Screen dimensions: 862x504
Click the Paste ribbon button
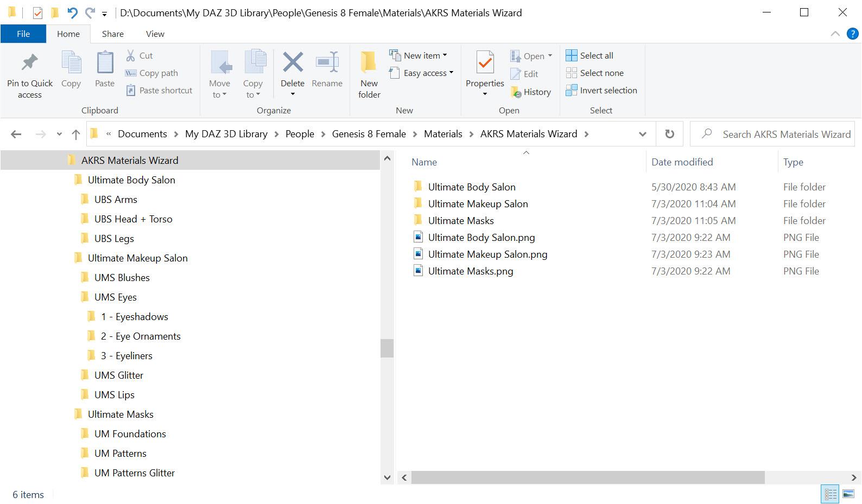coord(105,69)
